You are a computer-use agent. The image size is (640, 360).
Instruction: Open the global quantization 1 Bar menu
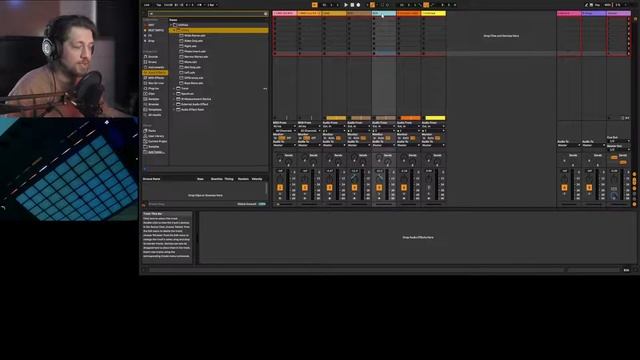coord(212,5)
